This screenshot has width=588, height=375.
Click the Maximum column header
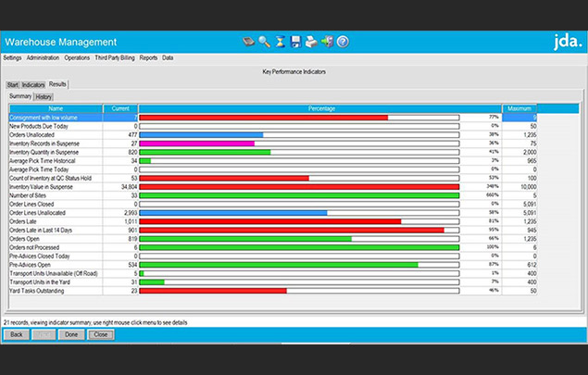click(519, 108)
